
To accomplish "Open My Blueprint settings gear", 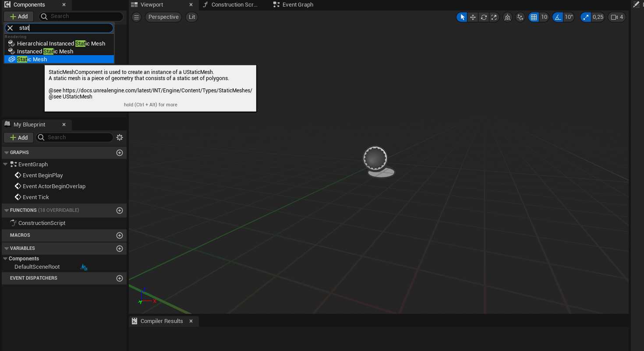I will (120, 137).
